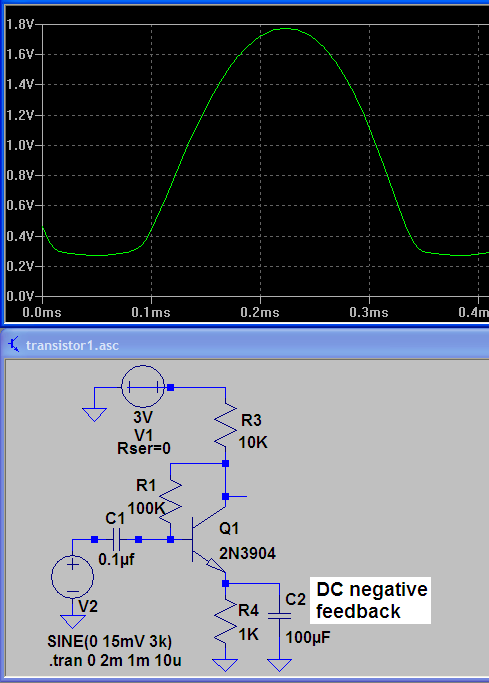The width and height of the screenshot is (489, 683).
Task: Click the C2 100µF bypass capacitor
Action: pos(279,616)
